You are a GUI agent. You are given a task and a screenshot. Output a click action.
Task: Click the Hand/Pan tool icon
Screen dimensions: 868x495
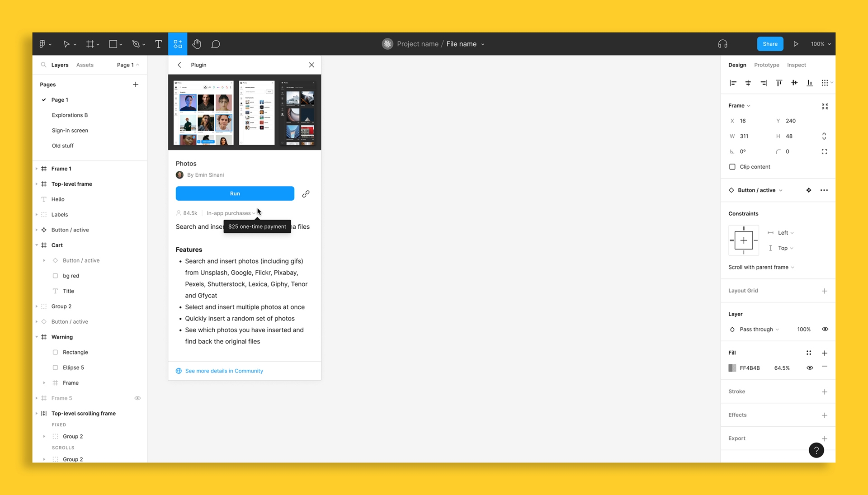coord(196,43)
